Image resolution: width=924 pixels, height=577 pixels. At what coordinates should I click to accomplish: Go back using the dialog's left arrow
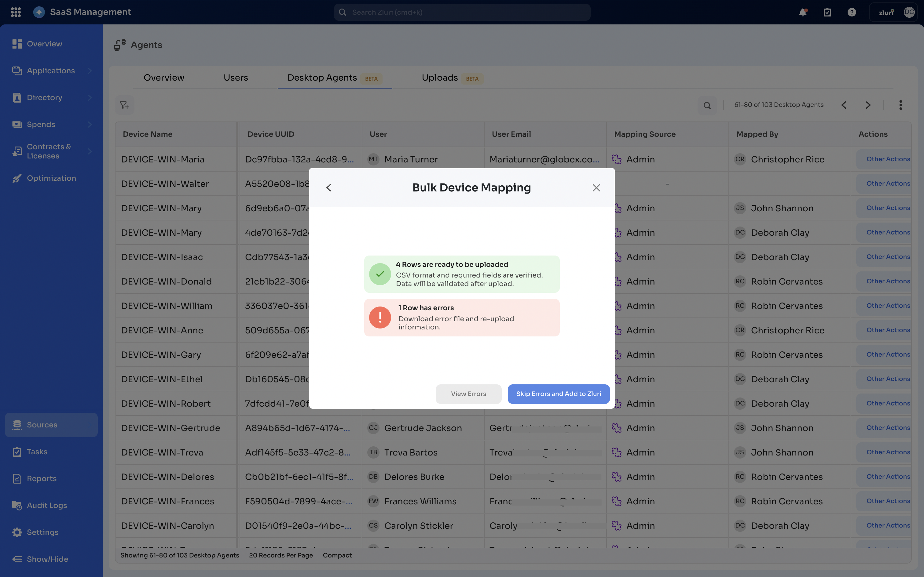[x=329, y=188]
